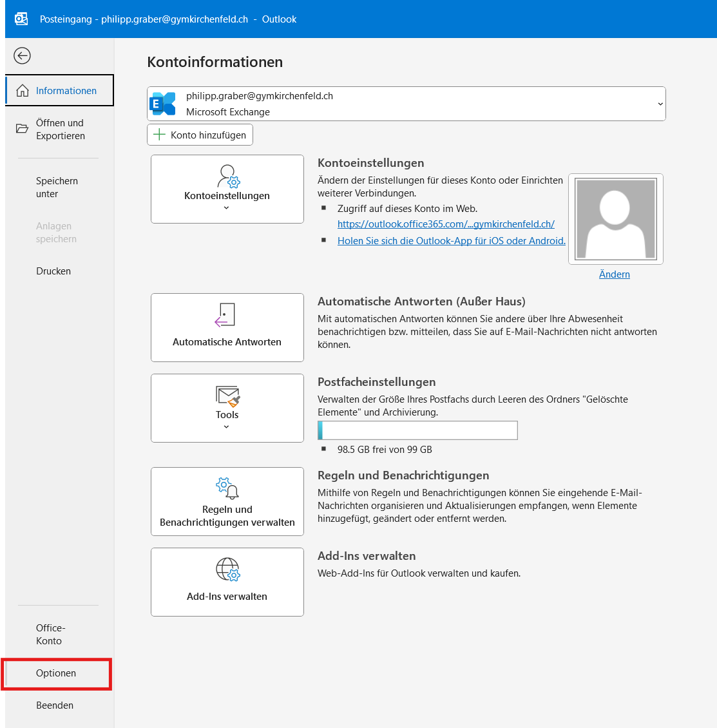
Task: Click the gear-and-bell Regeln icon
Action: coord(227,488)
